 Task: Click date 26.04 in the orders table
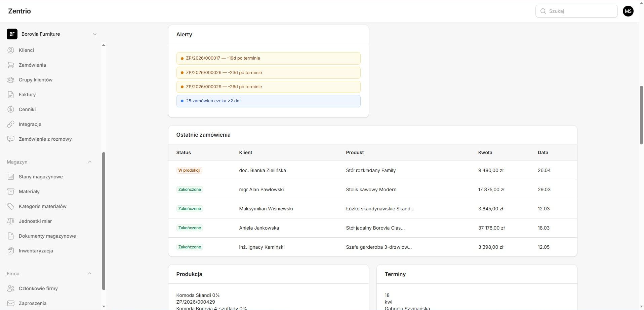pos(544,170)
